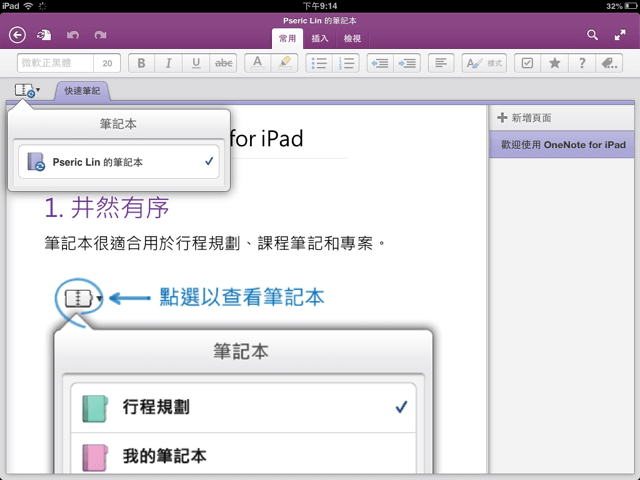Redo the last action
The height and width of the screenshot is (480, 640).
point(100,36)
